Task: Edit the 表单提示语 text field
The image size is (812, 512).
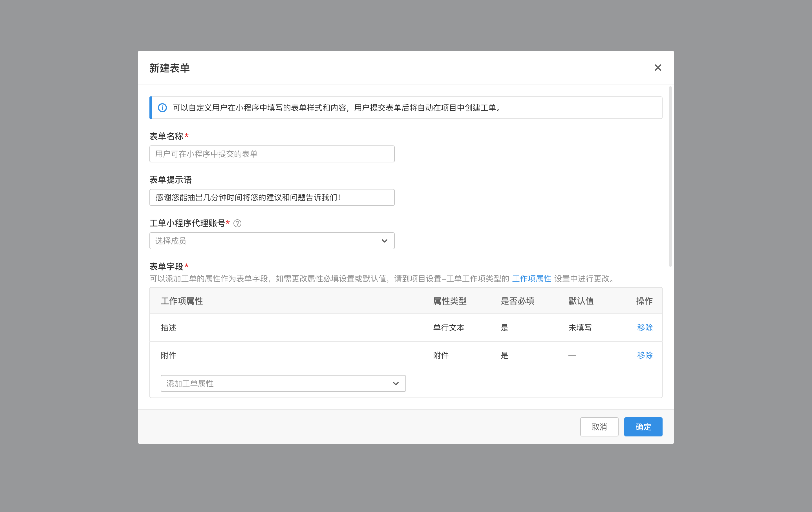Action: coord(272,197)
